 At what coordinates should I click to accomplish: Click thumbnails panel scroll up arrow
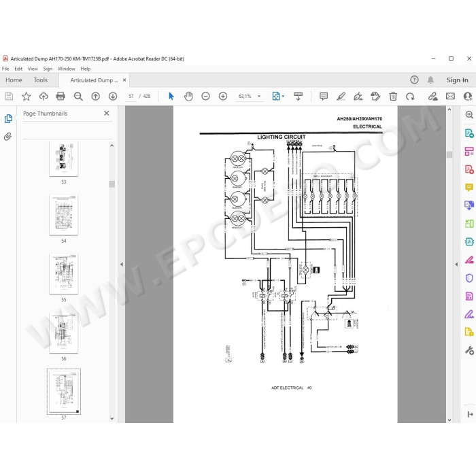(x=112, y=146)
